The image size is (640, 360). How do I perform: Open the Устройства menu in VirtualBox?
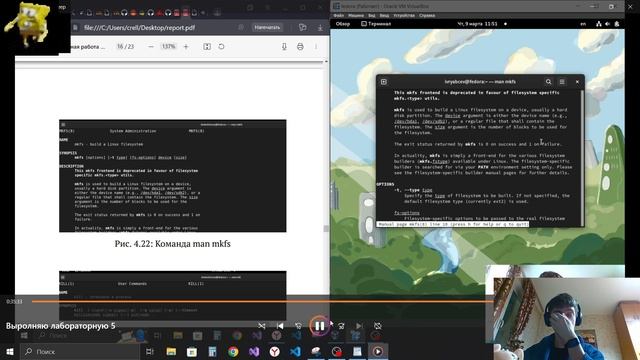coord(404,16)
